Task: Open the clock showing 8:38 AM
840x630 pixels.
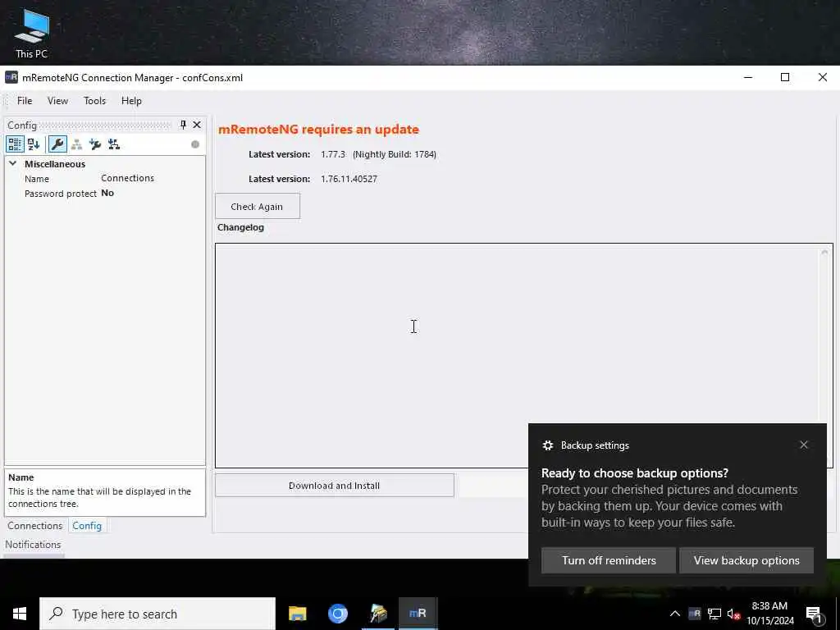Action: point(769,614)
